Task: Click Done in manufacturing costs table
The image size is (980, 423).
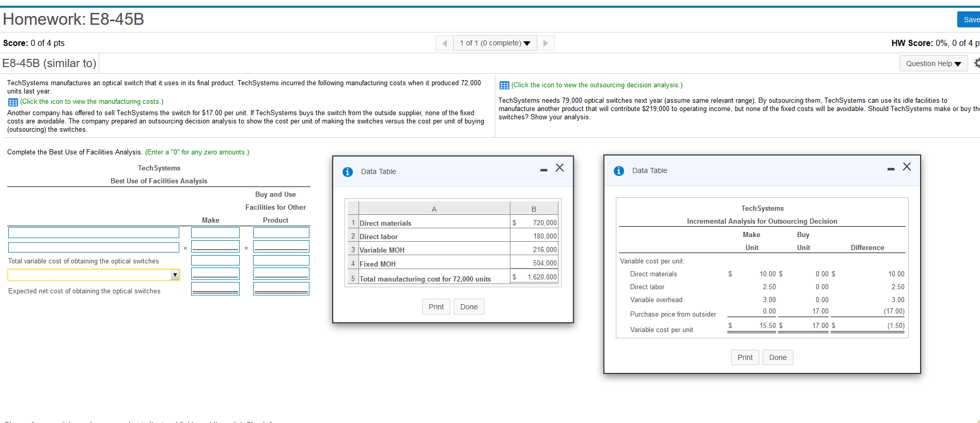Action: [x=469, y=307]
